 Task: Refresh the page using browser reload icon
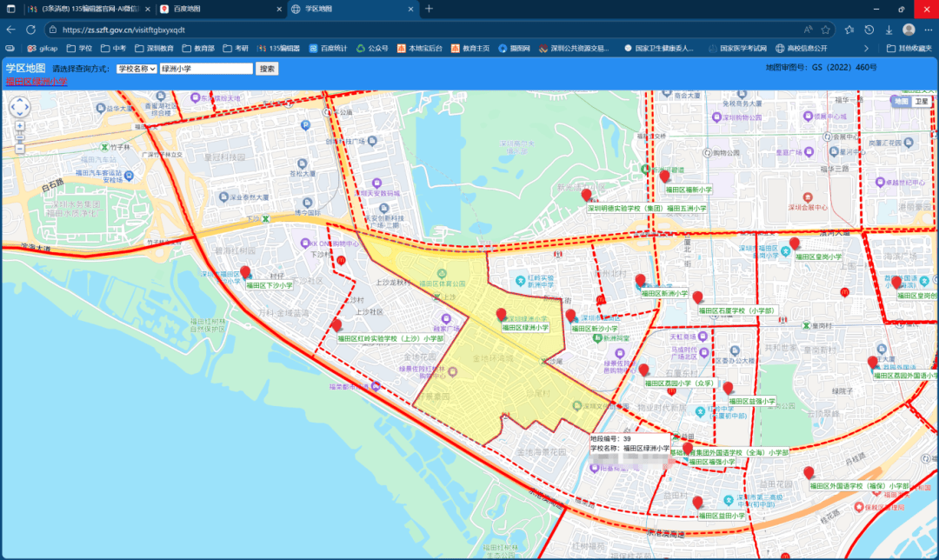pyautogui.click(x=35, y=30)
